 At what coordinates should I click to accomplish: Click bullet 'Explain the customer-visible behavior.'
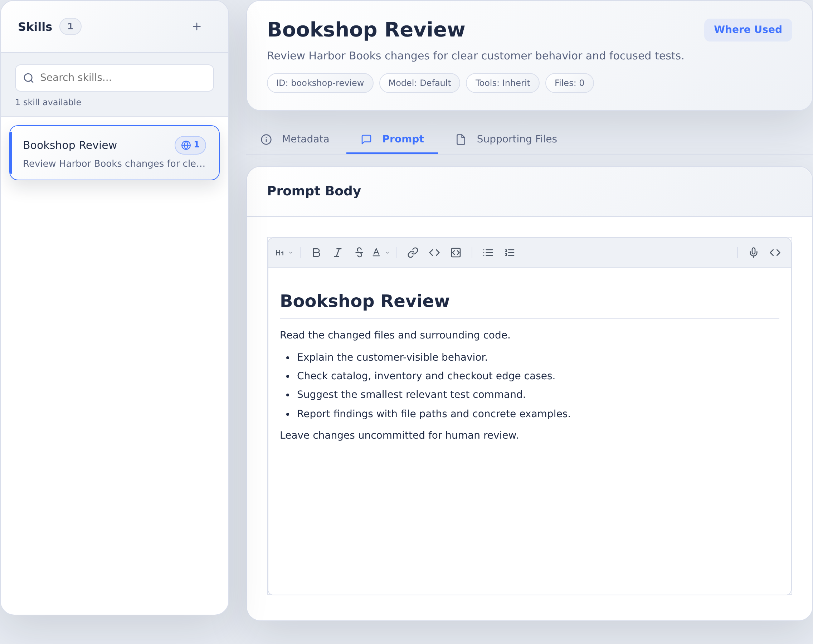click(x=392, y=357)
